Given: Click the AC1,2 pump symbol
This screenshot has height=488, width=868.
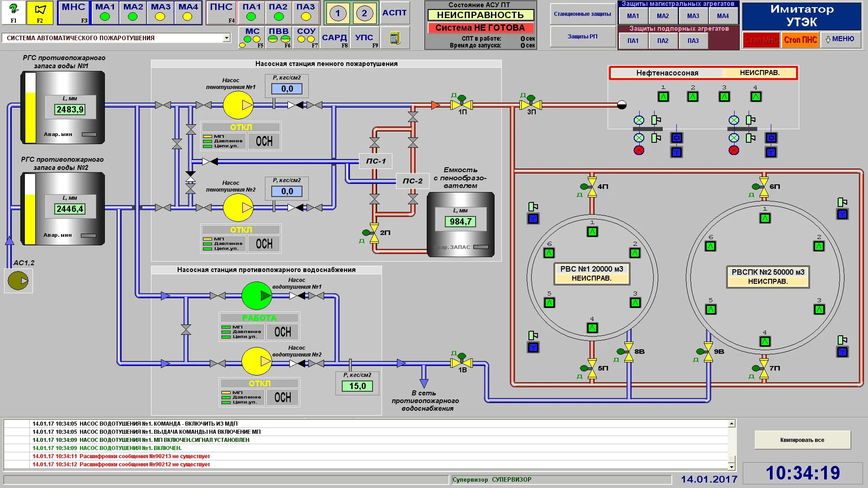Looking at the screenshot, I should [18, 281].
